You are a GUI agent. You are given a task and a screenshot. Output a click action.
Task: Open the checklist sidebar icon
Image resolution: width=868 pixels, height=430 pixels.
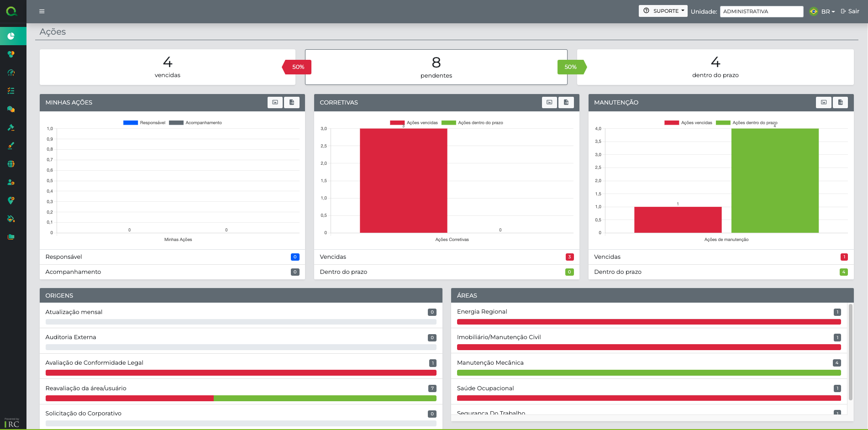click(x=11, y=91)
